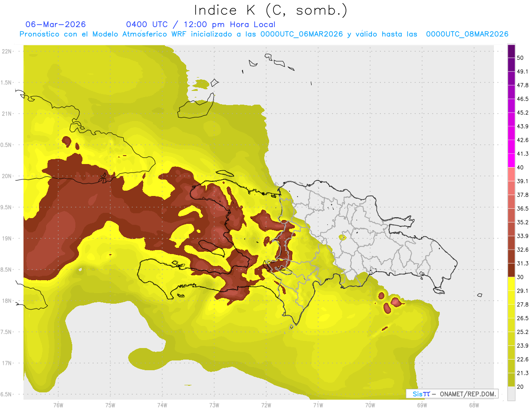The height and width of the screenshot is (411, 532).
Task: Click the '72W' longitude label
Action: (266, 405)
